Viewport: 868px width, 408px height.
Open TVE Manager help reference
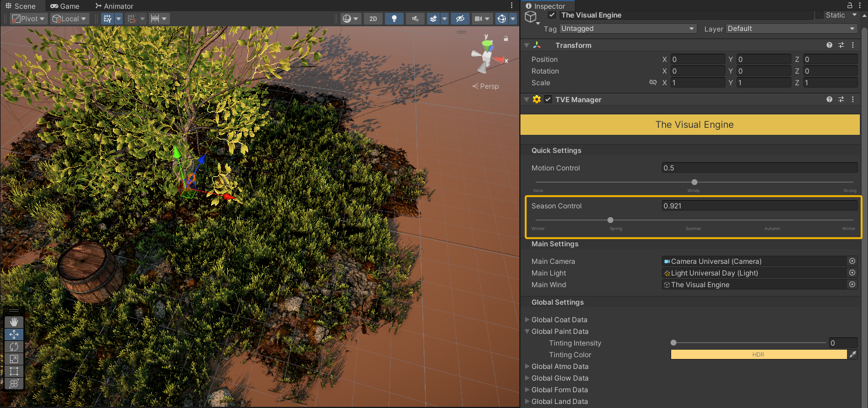(829, 99)
